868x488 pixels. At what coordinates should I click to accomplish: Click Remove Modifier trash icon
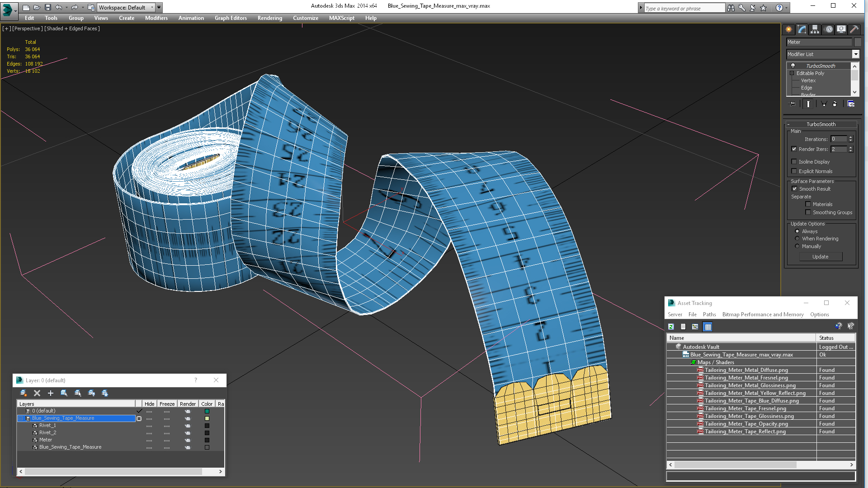[835, 104]
